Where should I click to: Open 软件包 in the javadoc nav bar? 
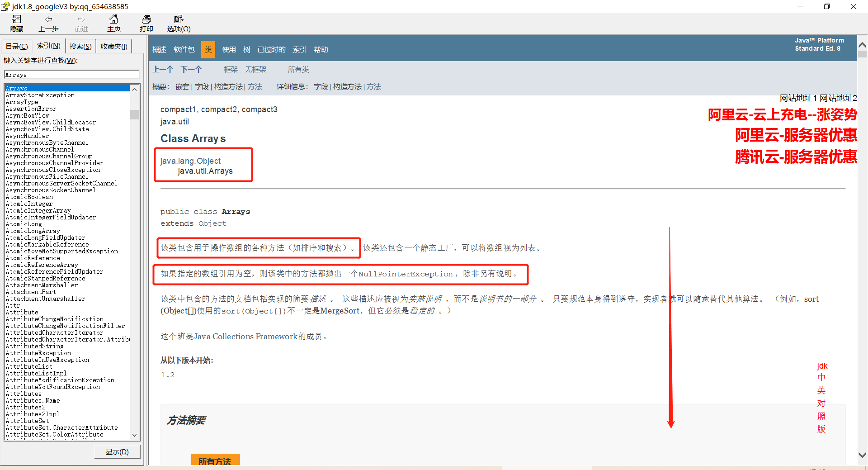184,49
